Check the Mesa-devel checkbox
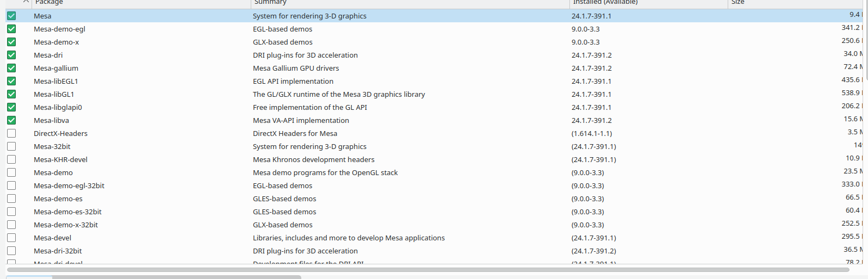Screen dimensions: 868x279 11,238
